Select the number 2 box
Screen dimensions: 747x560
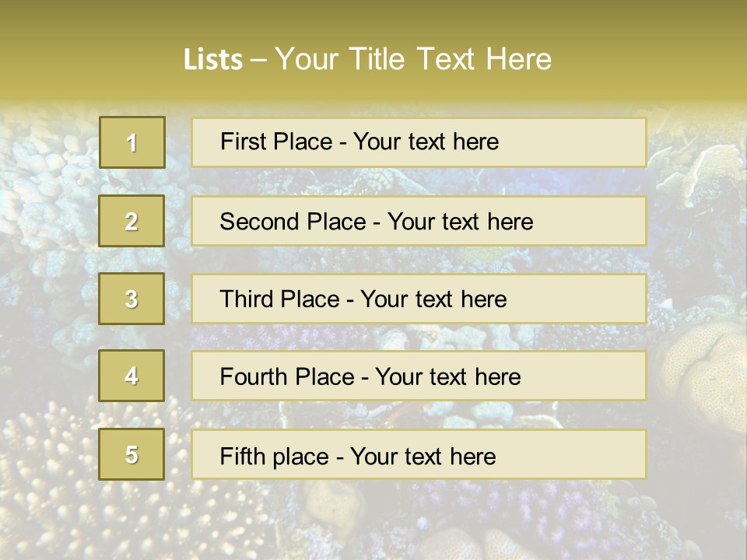click(x=132, y=221)
